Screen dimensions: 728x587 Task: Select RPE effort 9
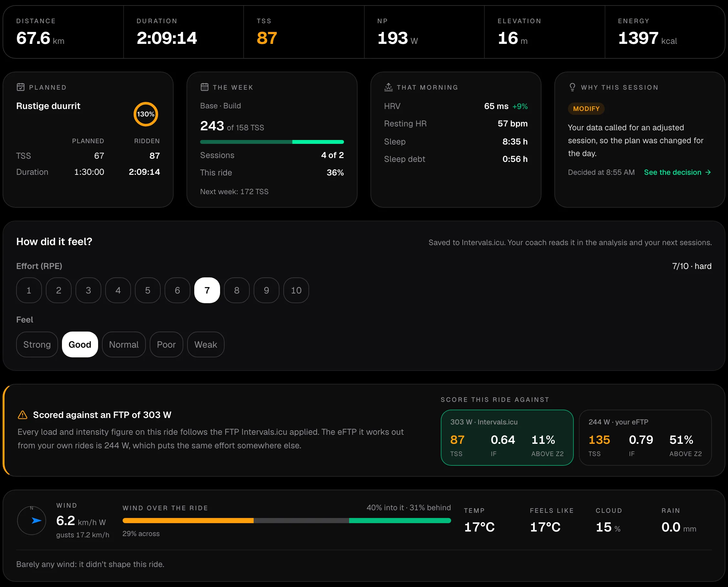[x=267, y=291]
